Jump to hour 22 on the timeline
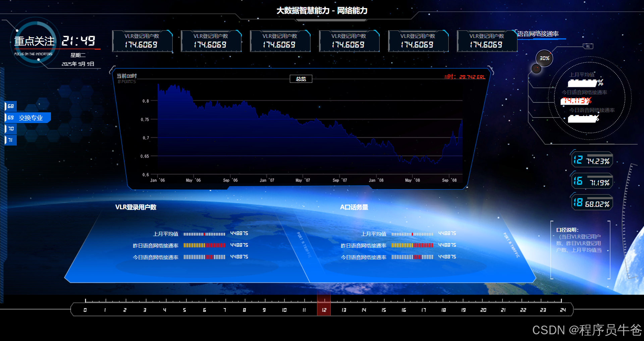Image resolution: width=644 pixels, height=341 pixels. [523, 310]
